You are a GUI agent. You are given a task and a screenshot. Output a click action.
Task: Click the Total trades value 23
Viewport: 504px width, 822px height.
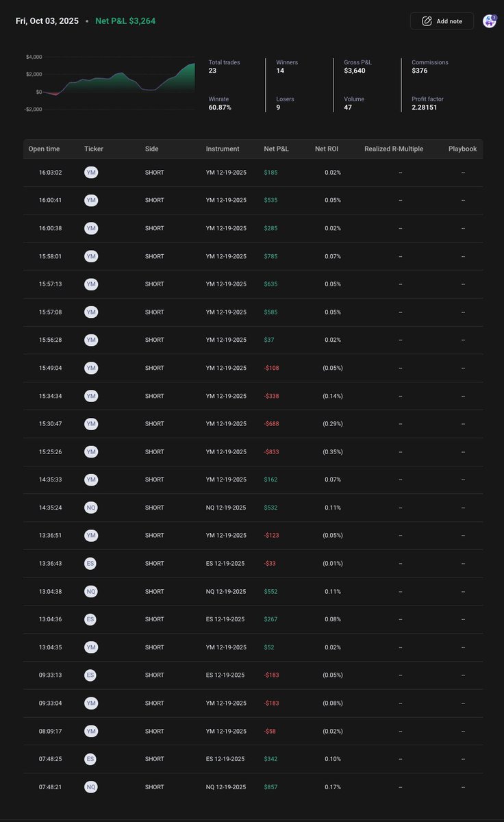(x=212, y=71)
